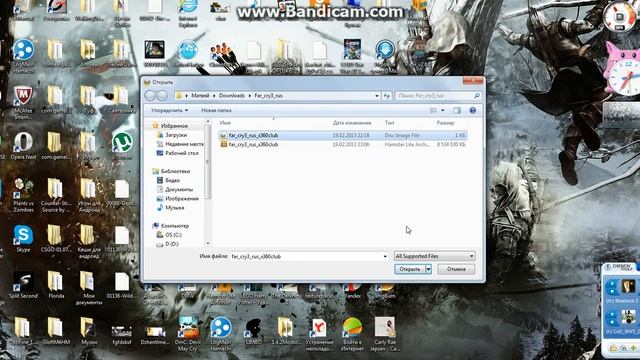The image size is (640, 360).
Task: Select the LIMBO desktop icon
Action: (253, 331)
